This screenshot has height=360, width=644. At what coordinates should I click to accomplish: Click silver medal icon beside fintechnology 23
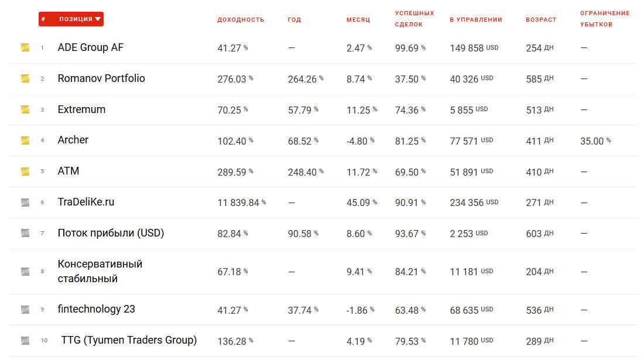pyautogui.click(x=25, y=309)
